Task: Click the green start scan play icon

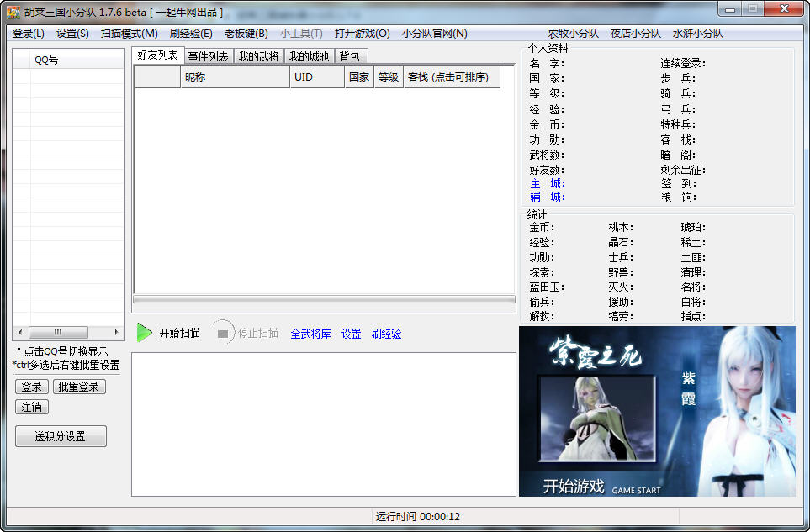Action: (x=144, y=333)
